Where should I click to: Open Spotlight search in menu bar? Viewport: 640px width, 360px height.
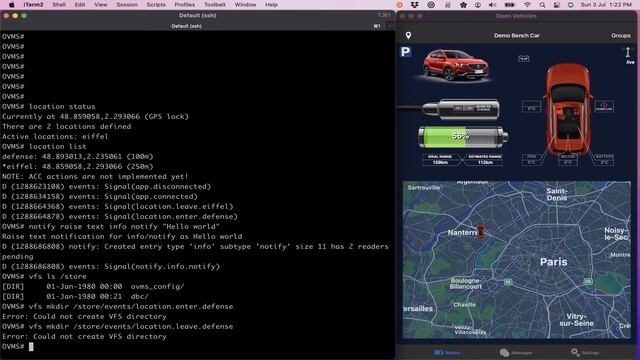pyautogui.click(x=542, y=4)
